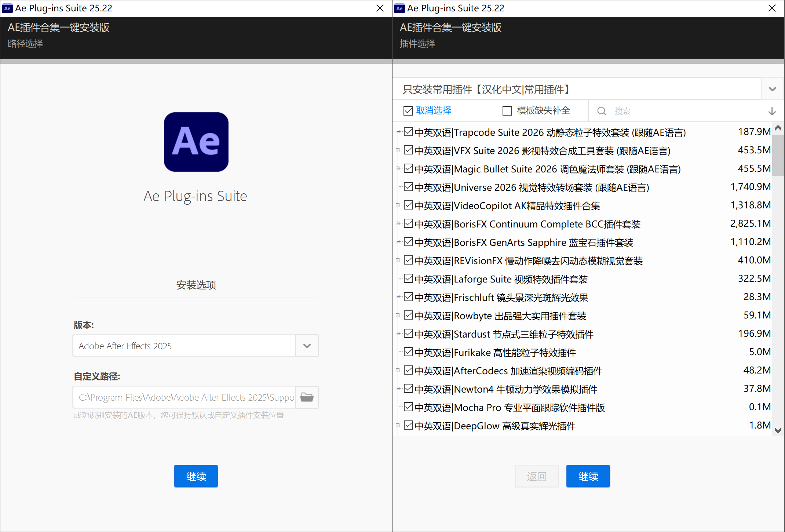Screen dimensions: 785x532
Task: Uncheck the BorisFX GenArts Sapphire plugin
Action: pos(408,242)
